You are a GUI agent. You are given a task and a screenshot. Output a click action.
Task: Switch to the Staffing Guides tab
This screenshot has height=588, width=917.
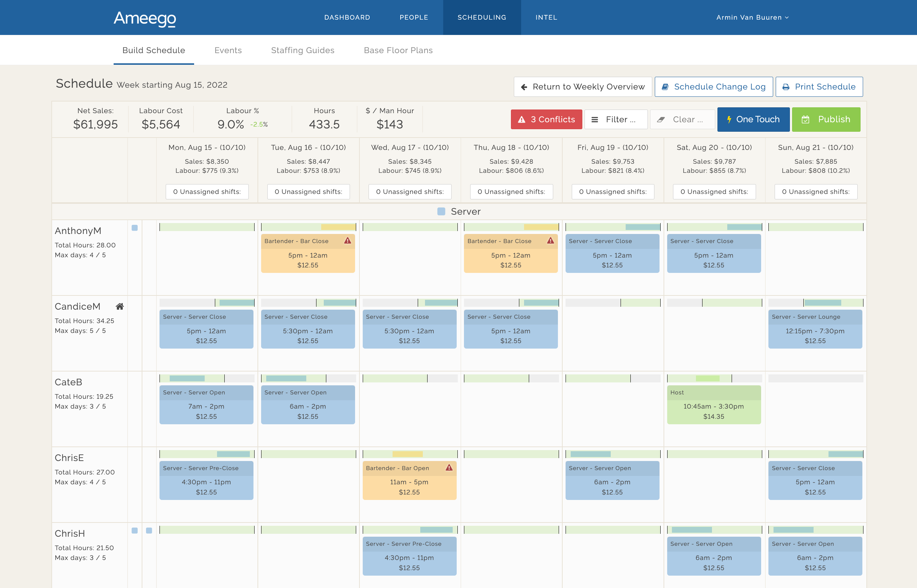pyautogui.click(x=303, y=50)
